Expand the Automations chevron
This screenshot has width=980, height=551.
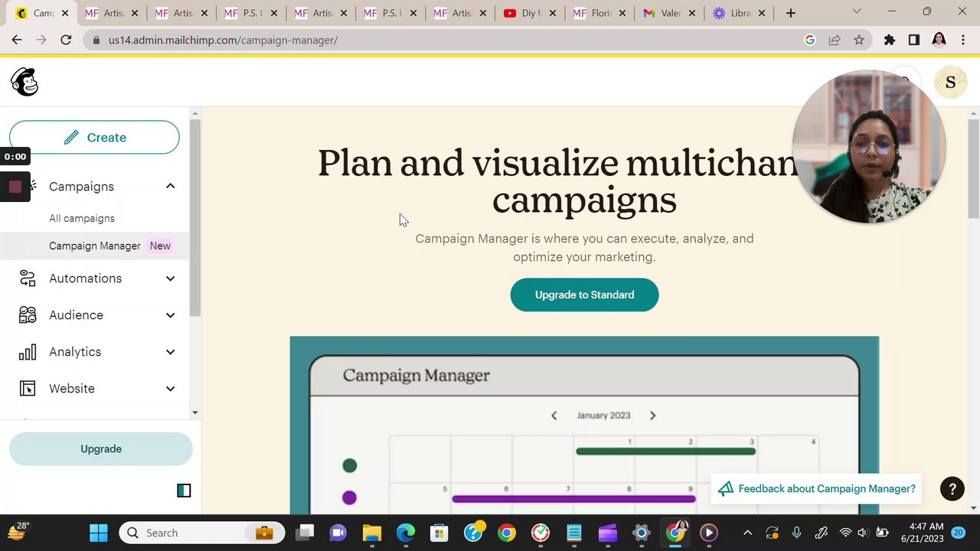(170, 279)
